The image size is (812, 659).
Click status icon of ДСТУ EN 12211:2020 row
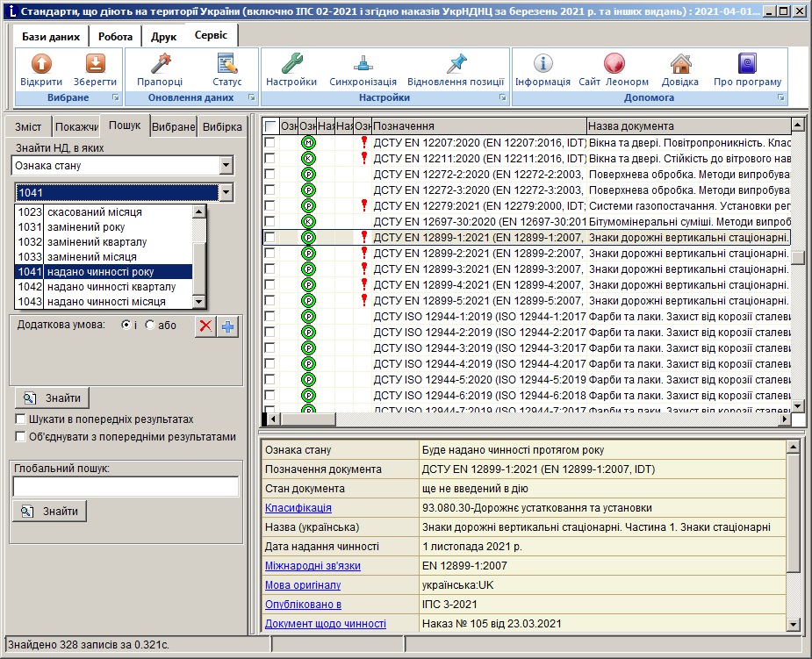click(x=308, y=159)
